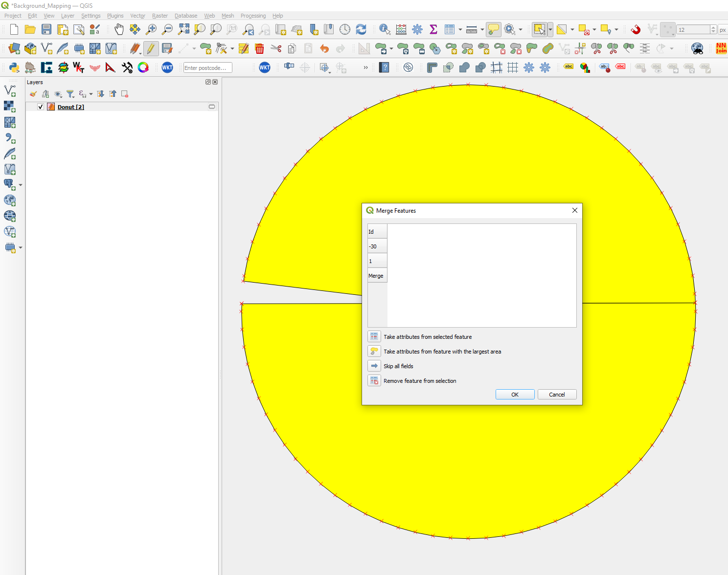Image resolution: width=728 pixels, height=575 pixels.
Task: Open the Identify Features tool
Action: (x=384, y=29)
